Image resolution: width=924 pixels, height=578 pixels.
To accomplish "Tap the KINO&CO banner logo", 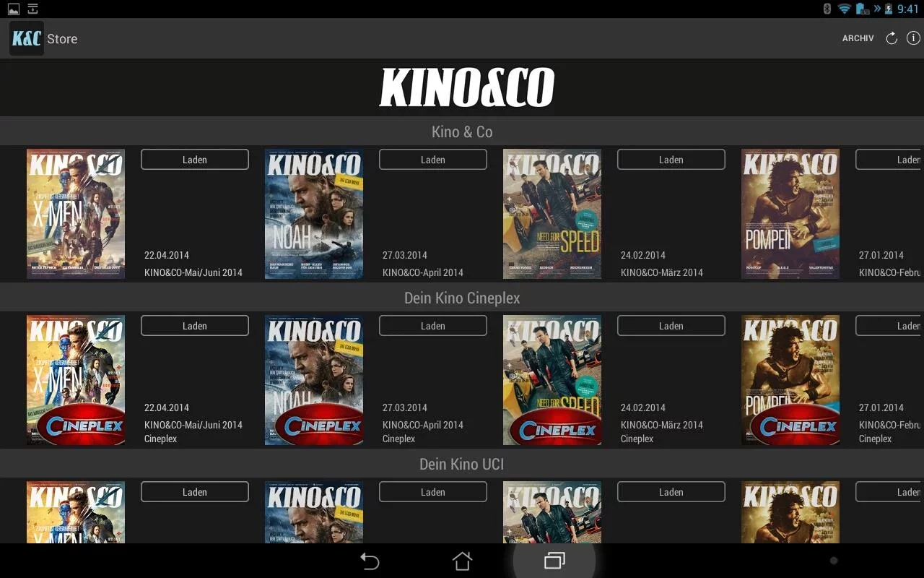I will click(x=467, y=87).
